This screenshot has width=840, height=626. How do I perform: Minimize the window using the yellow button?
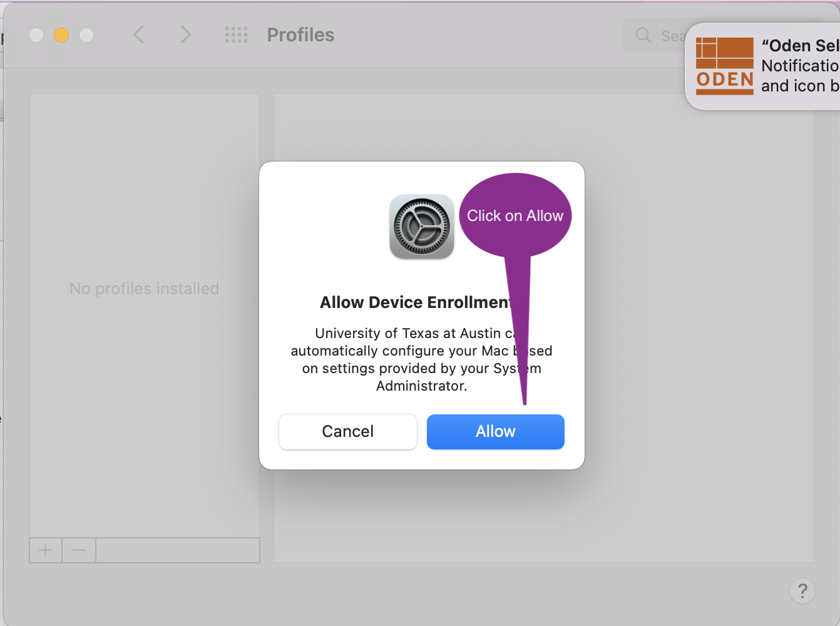[61, 35]
